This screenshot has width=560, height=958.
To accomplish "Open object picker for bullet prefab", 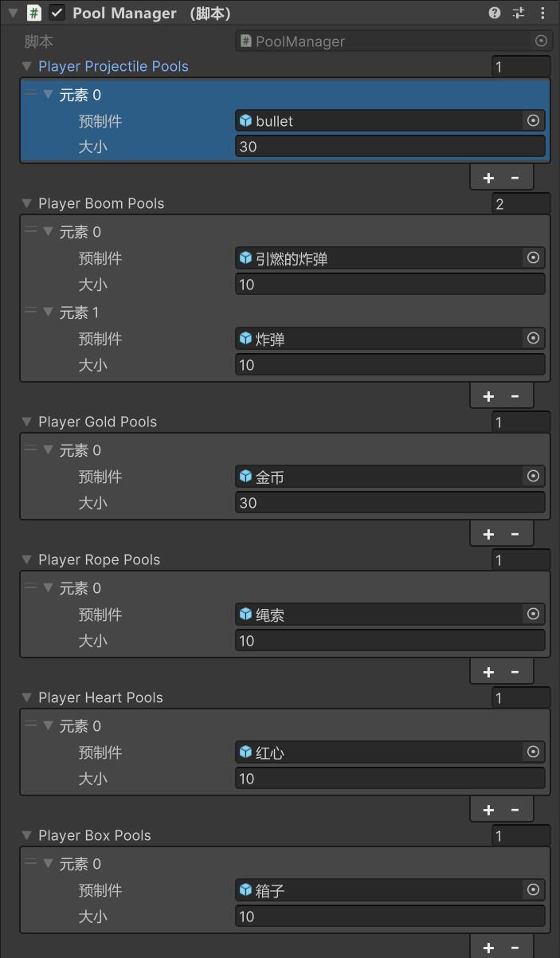I will [x=534, y=121].
